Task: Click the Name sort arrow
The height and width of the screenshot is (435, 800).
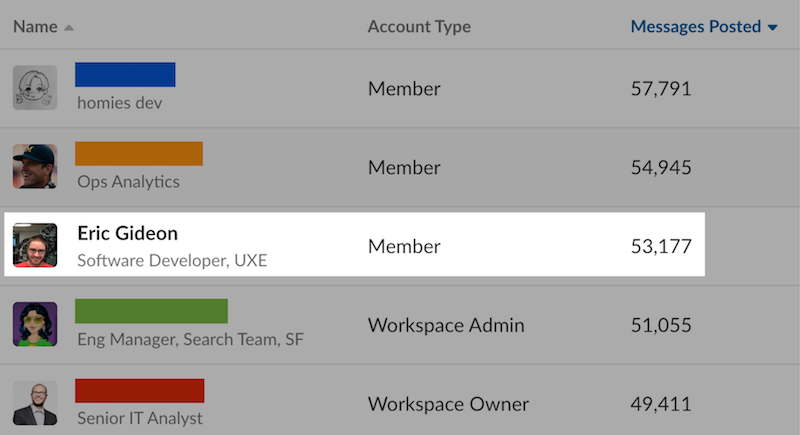Action: coord(69,27)
